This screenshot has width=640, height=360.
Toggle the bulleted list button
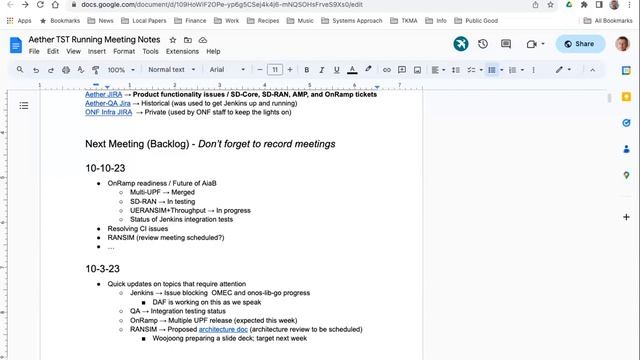point(492,70)
